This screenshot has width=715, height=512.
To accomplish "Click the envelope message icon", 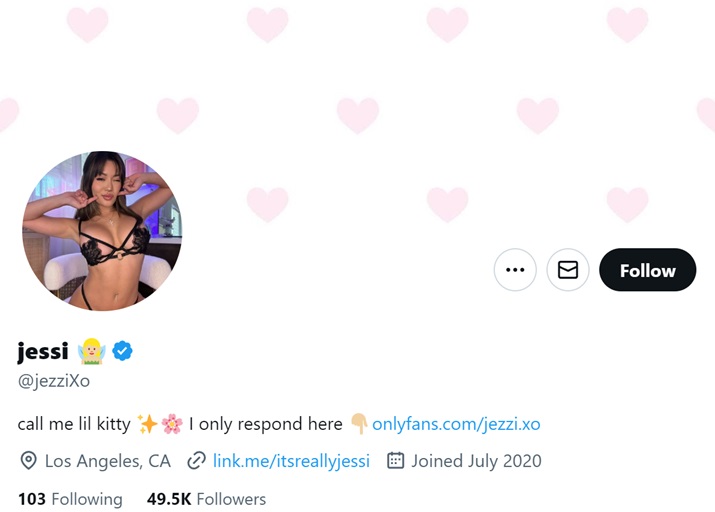I will (568, 270).
